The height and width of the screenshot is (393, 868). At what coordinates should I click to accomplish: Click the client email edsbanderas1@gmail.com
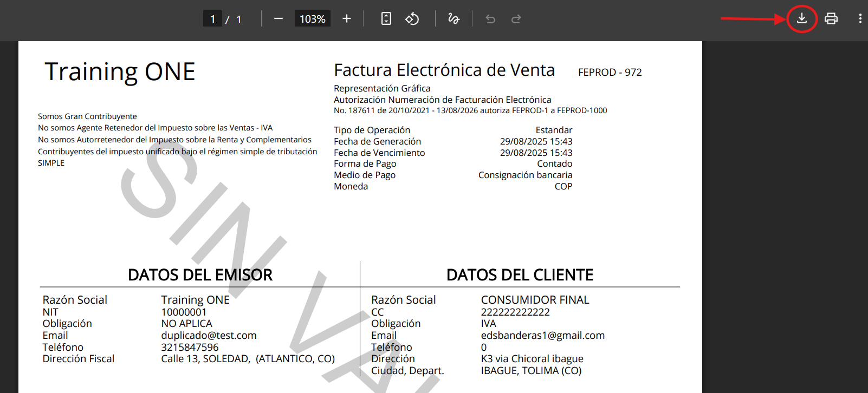tap(543, 336)
